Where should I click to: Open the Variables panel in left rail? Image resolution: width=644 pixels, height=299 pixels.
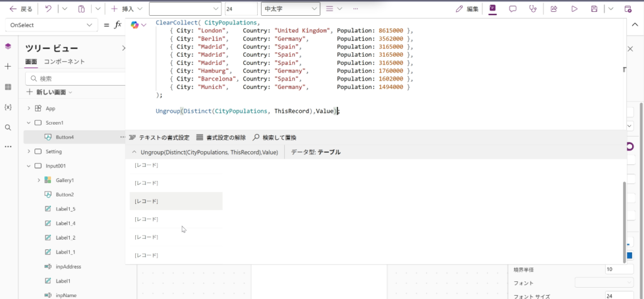click(x=8, y=107)
